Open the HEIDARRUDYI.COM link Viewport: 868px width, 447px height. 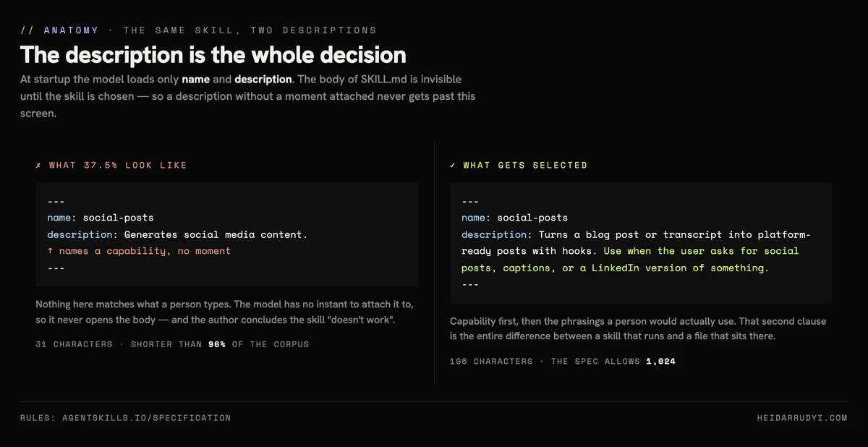[x=801, y=418]
